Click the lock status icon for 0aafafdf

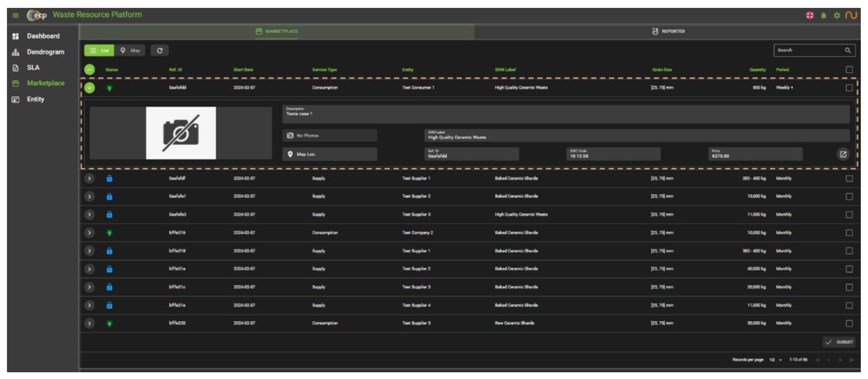click(x=110, y=178)
